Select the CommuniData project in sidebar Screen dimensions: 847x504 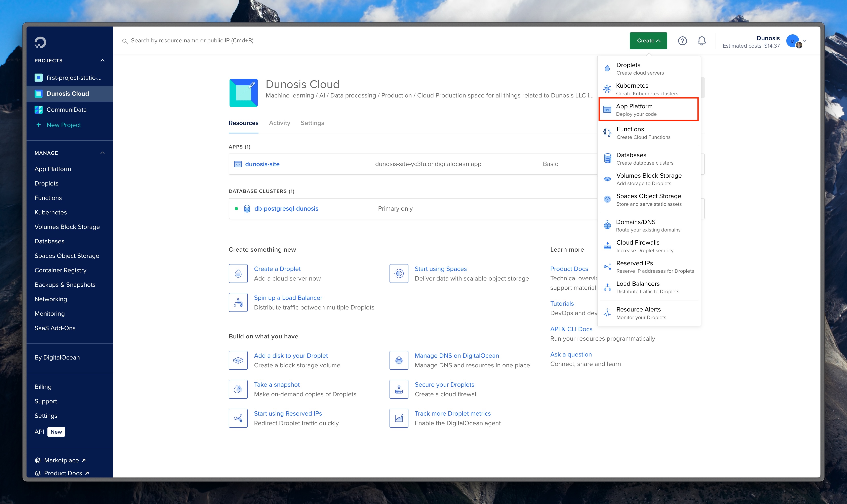point(66,110)
